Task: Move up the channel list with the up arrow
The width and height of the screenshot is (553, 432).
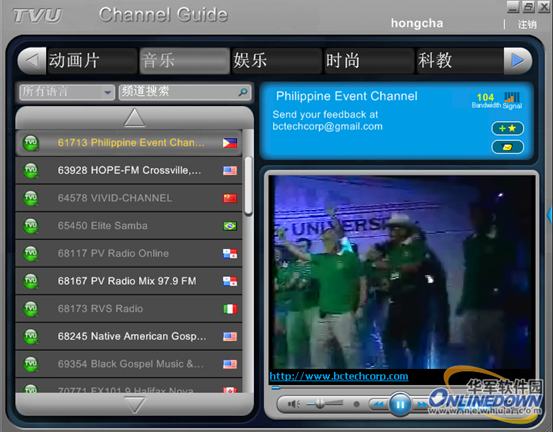Action: coord(134,118)
